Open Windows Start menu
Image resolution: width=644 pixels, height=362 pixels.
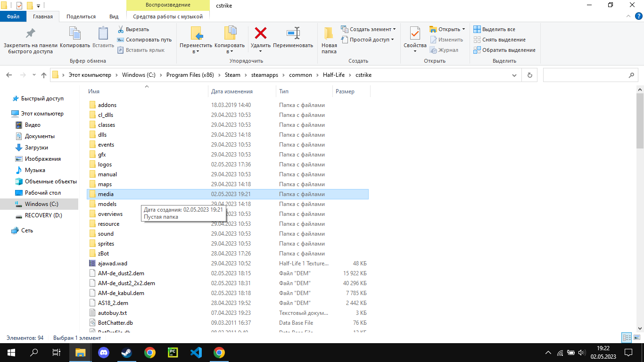pos(11,353)
